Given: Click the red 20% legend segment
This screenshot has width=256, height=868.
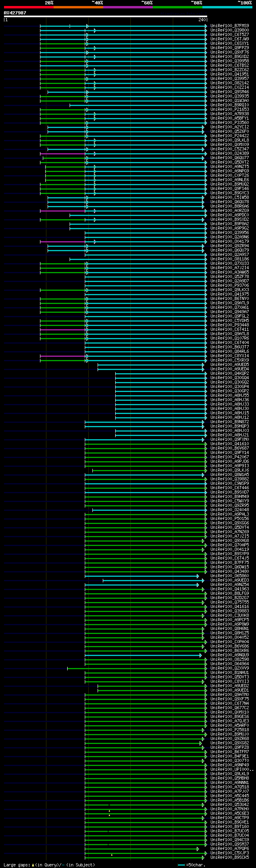Looking at the screenshot, I should [29, 7].
